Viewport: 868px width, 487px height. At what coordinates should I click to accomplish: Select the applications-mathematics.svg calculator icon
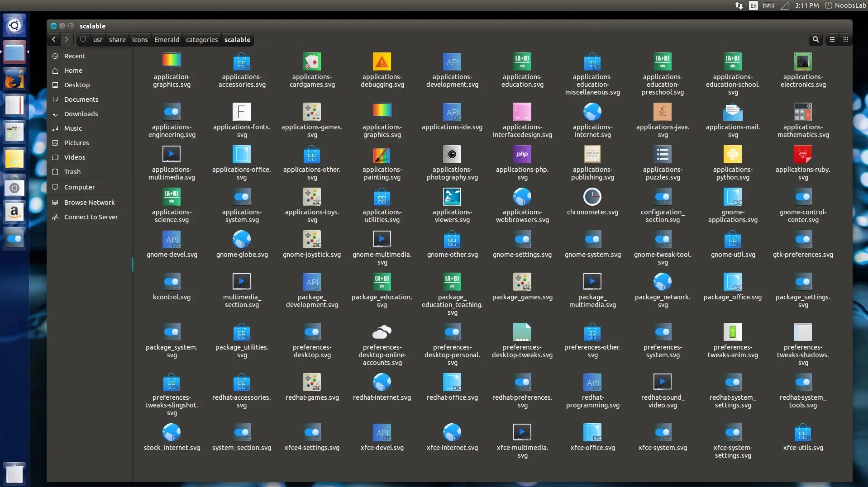coord(803,112)
